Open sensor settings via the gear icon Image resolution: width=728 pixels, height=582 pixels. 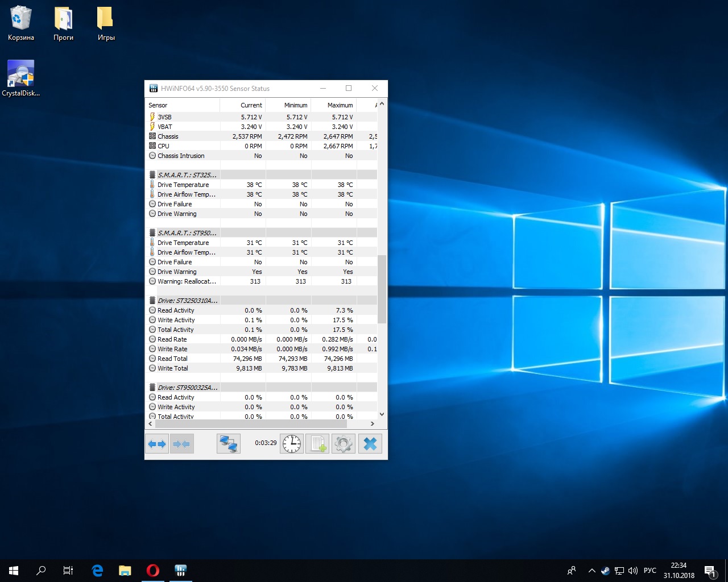[x=344, y=444]
